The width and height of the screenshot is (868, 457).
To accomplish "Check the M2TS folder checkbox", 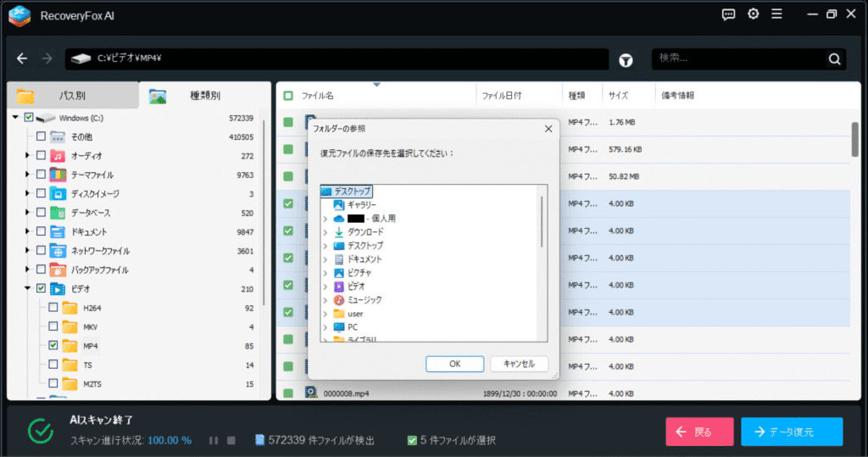I will (53, 383).
